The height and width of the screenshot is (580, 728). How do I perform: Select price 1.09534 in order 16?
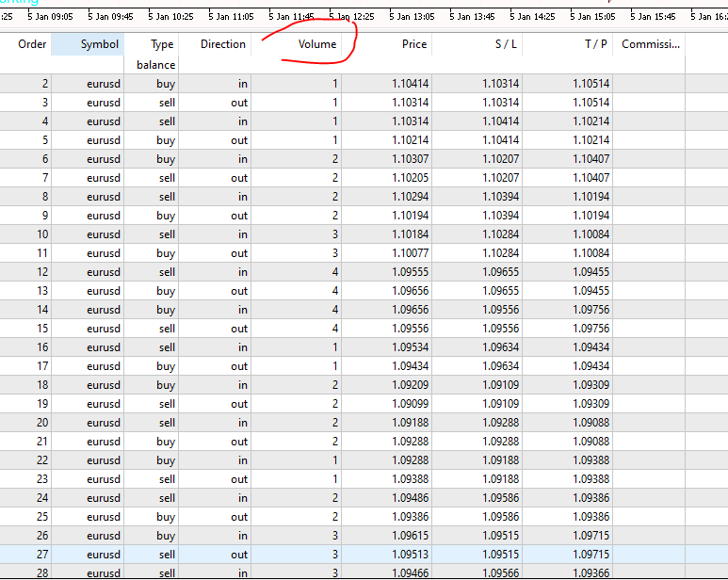[411, 347]
